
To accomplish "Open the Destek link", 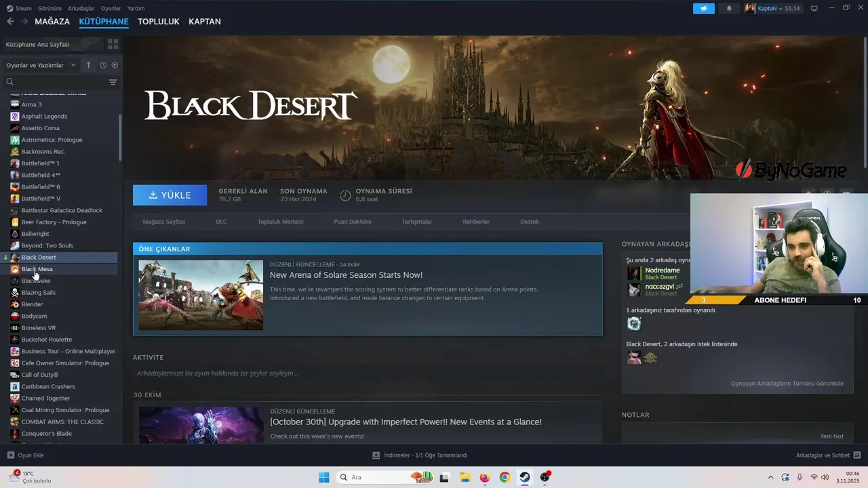I will [530, 222].
